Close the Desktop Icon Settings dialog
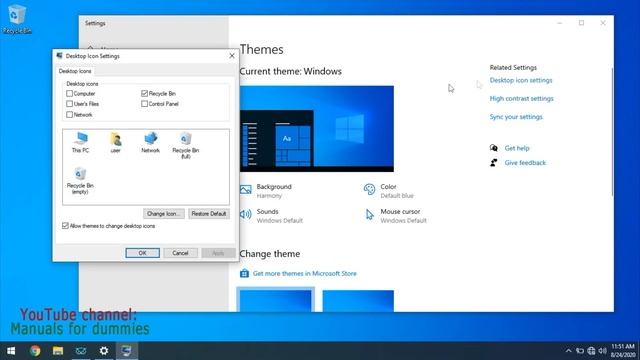 232,56
